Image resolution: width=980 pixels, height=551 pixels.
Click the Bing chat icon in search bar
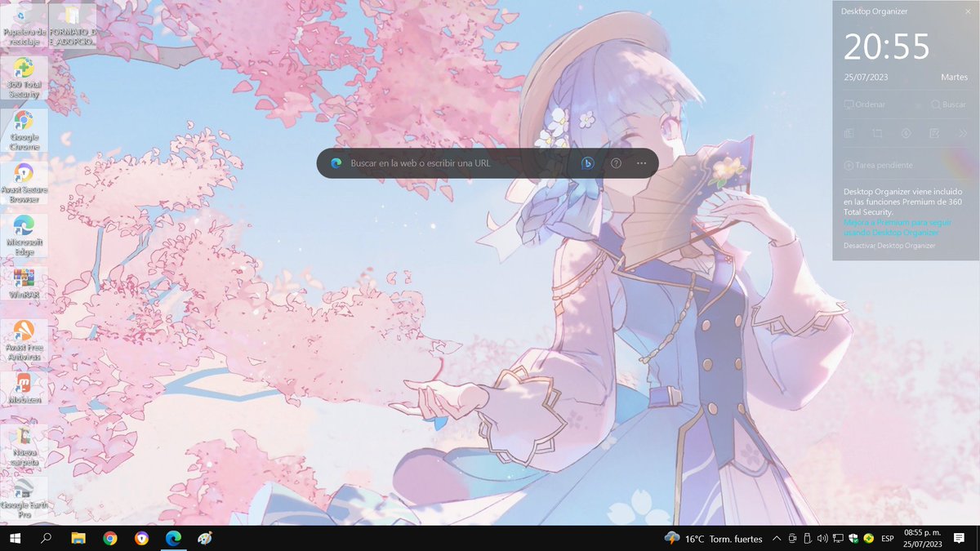coord(587,163)
